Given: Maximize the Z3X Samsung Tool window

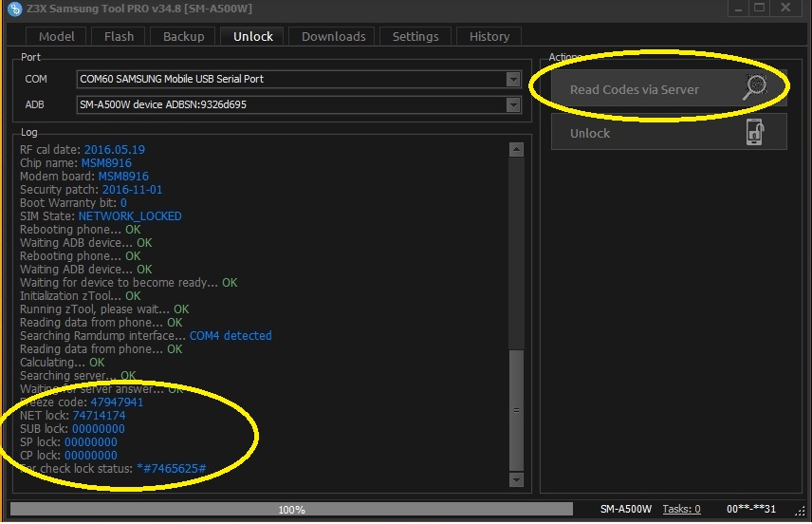Looking at the screenshot, I should 759,9.
